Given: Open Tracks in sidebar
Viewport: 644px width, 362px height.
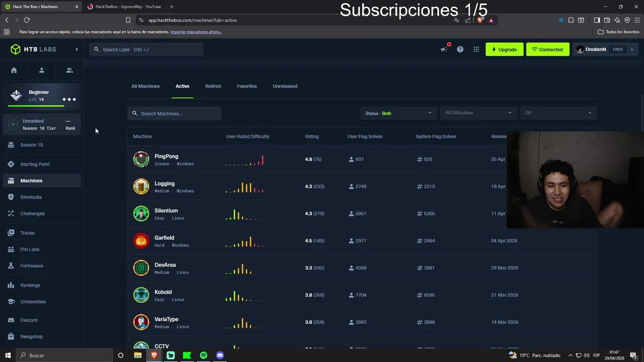Looking at the screenshot, I should pos(41,233).
